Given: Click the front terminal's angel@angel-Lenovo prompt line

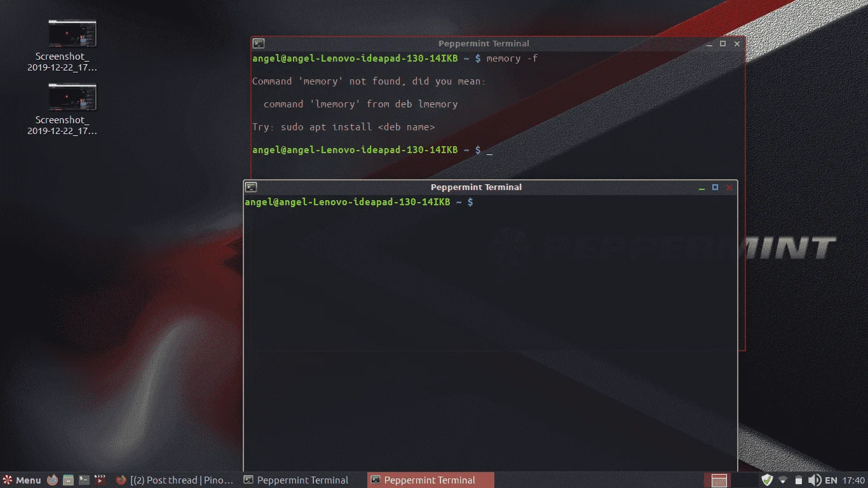Looking at the screenshot, I should (x=359, y=202).
